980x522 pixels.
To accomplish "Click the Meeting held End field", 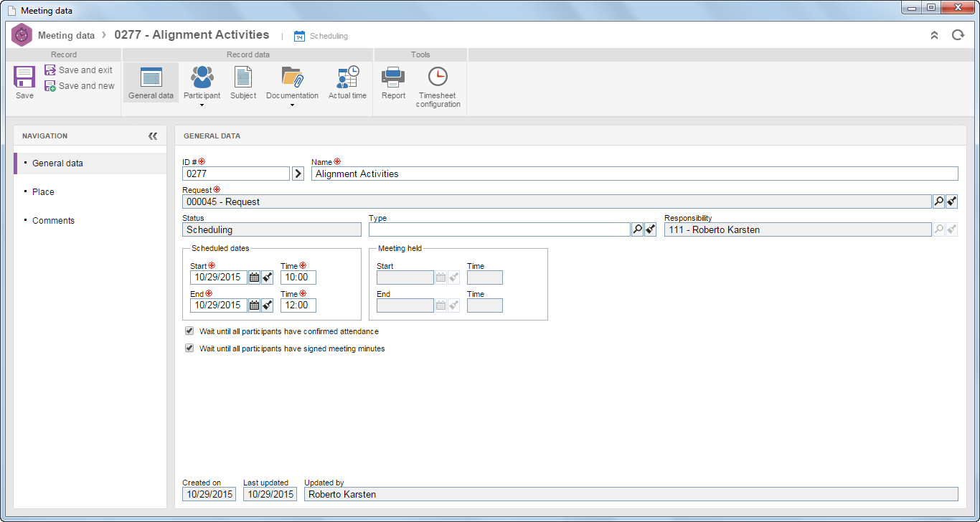I will 405,305.
